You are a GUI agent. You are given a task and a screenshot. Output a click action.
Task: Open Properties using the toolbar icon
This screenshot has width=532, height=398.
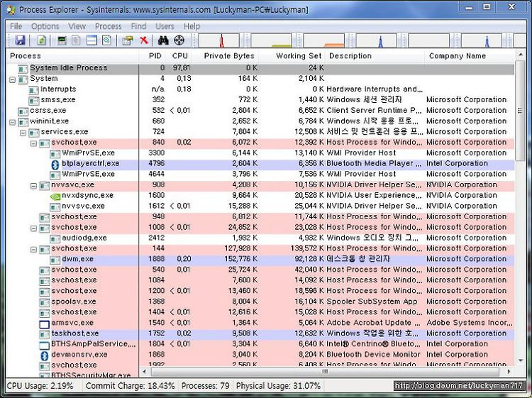[128, 40]
